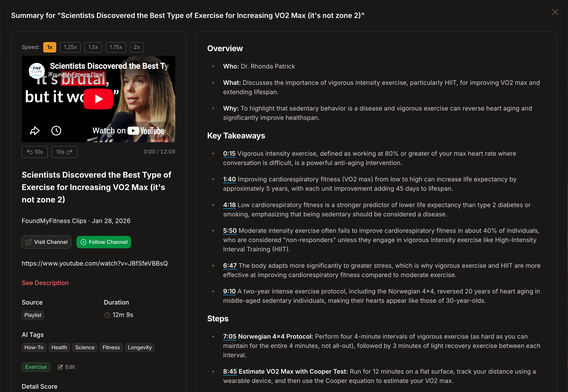568x392 pixels.
Task: Jump to 7:05 Norwegian 4×4 Protocol step
Action: click(x=230, y=337)
